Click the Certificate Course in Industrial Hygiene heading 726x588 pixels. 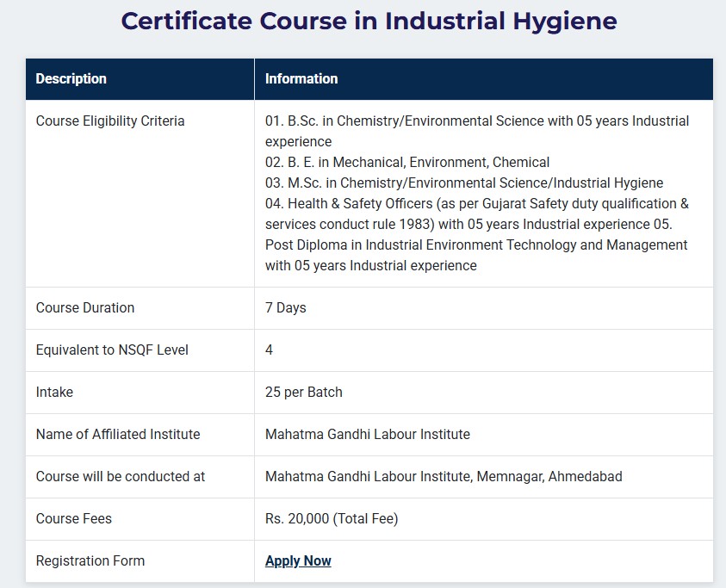click(x=369, y=22)
